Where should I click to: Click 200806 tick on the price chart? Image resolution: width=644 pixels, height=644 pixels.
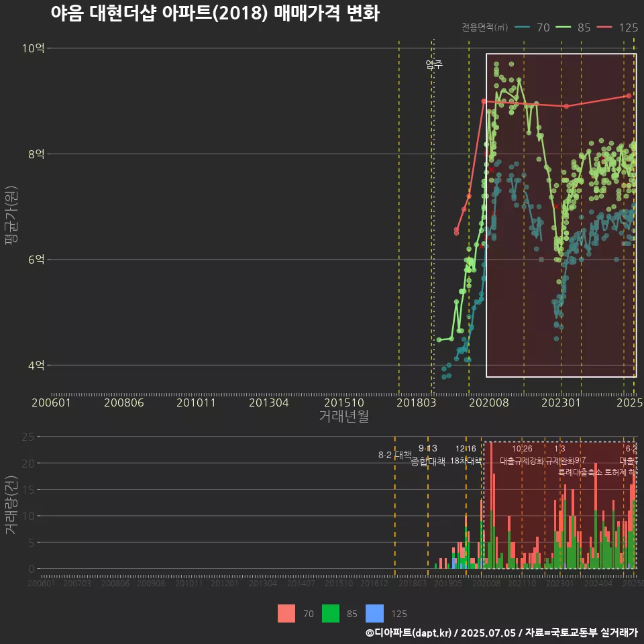point(124,402)
